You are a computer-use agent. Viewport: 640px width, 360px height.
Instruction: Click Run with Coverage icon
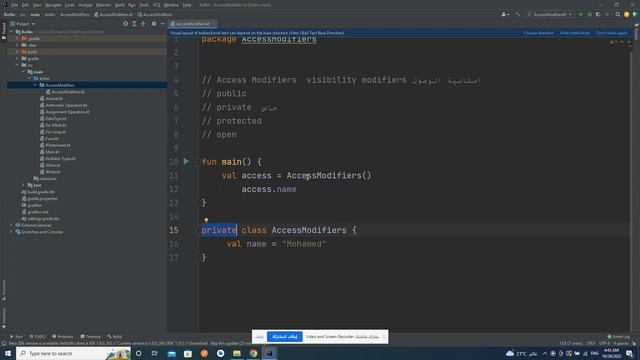pos(598,14)
